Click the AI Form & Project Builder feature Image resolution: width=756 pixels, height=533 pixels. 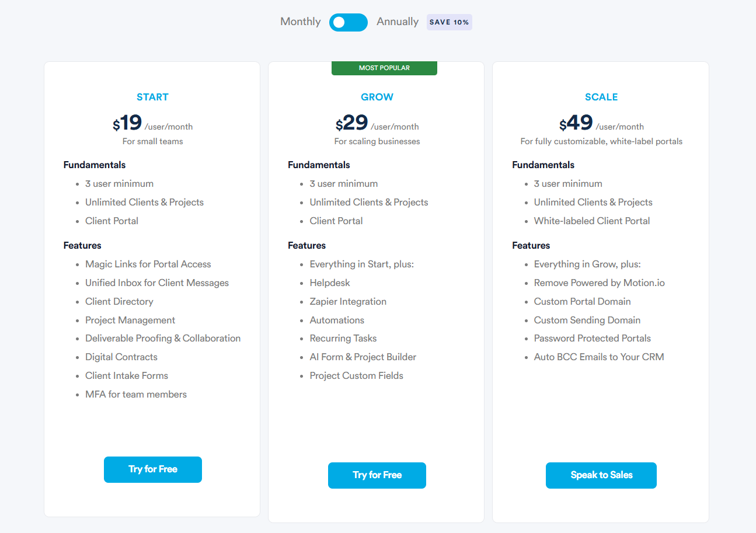(x=363, y=357)
